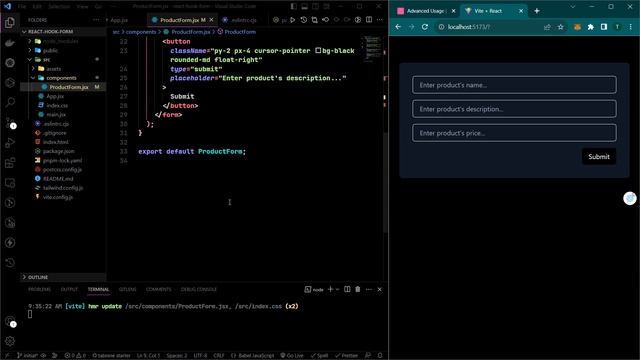The width and height of the screenshot is (640, 360).
Task: Click the split editor icon in editor toolbar
Action: tap(369, 20)
